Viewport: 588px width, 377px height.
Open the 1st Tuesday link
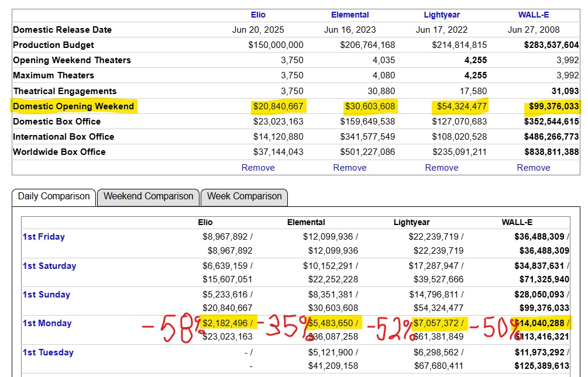click(48, 352)
